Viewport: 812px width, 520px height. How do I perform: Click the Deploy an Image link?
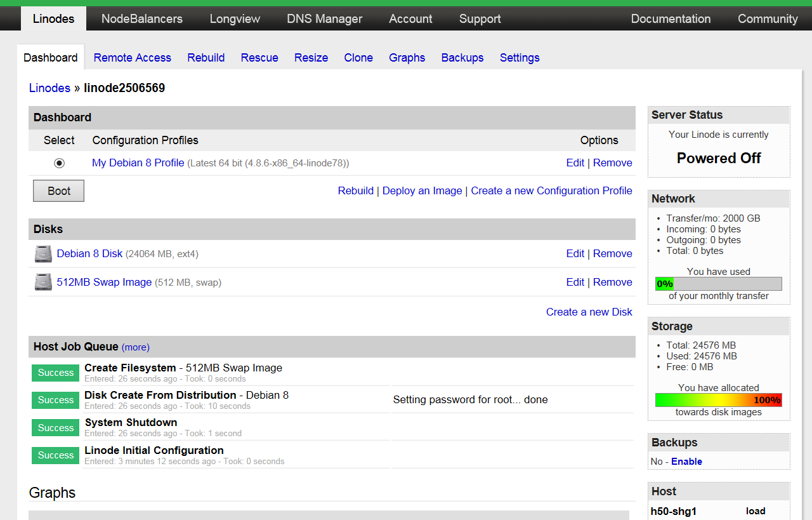pyautogui.click(x=422, y=191)
